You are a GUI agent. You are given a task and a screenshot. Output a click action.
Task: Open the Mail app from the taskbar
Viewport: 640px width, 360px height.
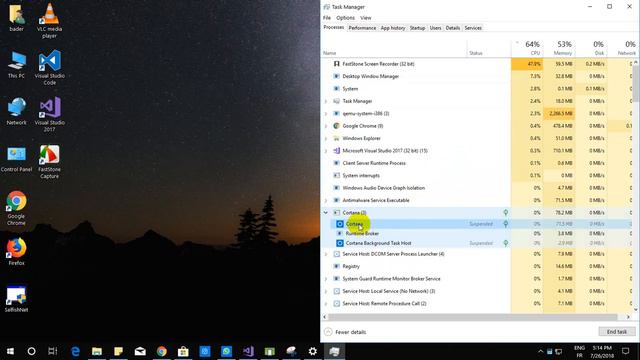point(140,351)
